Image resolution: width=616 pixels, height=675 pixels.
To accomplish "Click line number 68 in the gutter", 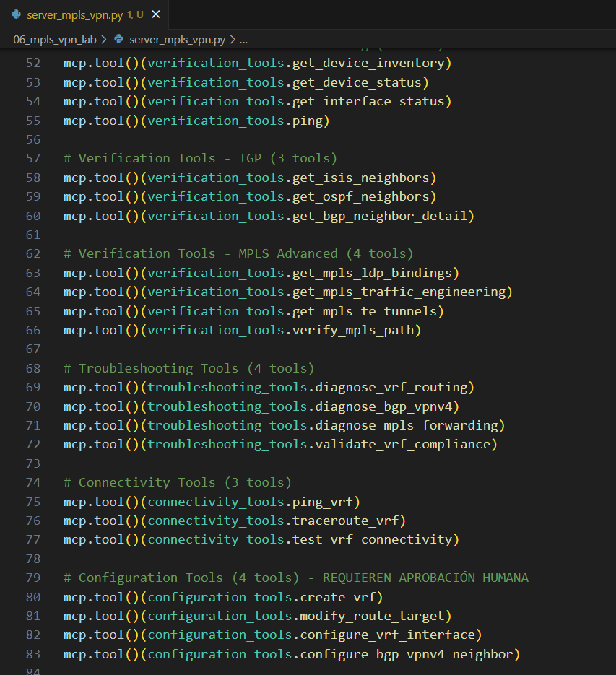I will click(x=33, y=368).
